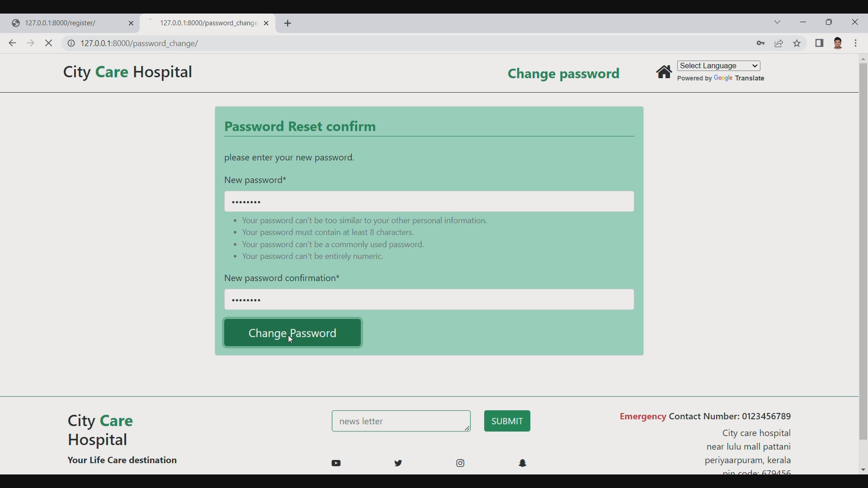Go back using the back arrow
This screenshot has height=488, width=868.
pos(12,43)
